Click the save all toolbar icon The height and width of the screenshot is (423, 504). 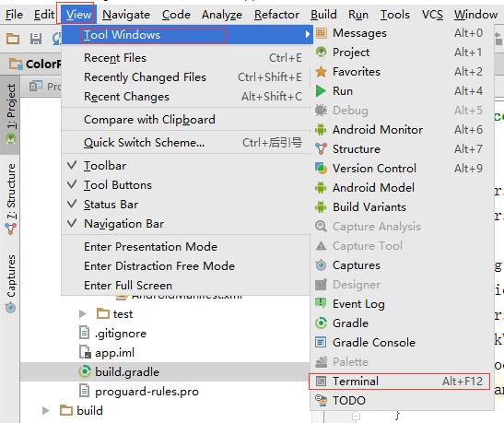click(x=36, y=39)
